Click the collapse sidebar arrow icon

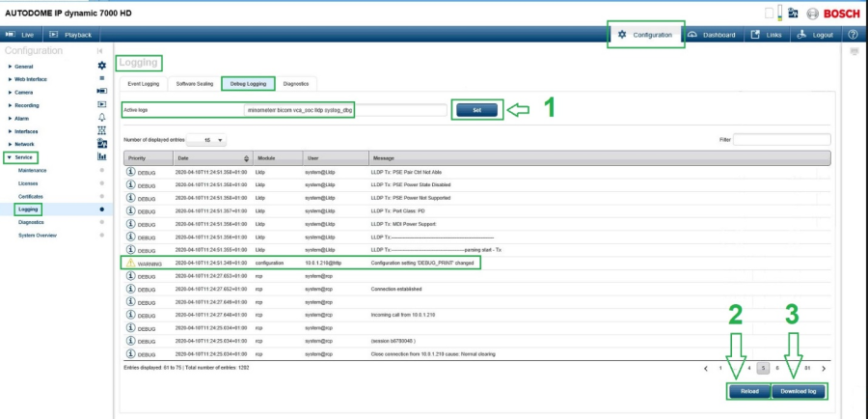point(101,50)
